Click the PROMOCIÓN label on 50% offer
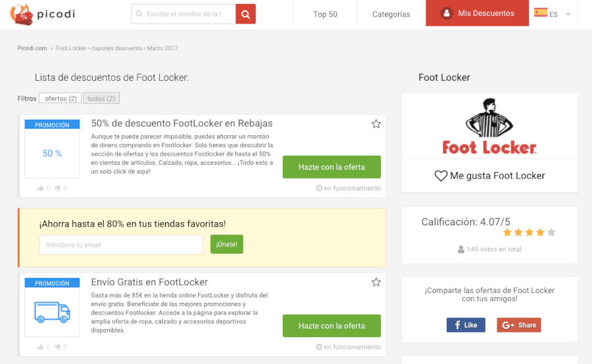 (x=52, y=125)
